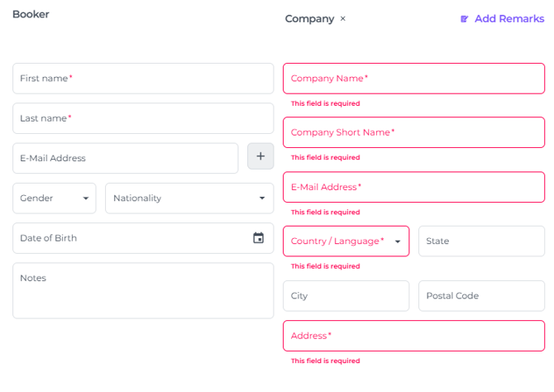Click the Add Remarks link
Viewport: 554px width, 392px height.
point(509,18)
